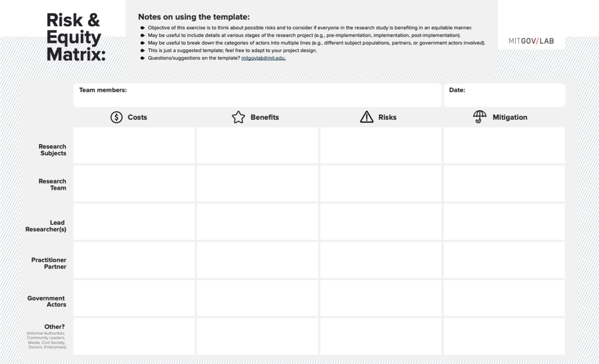Click the Notes on using the template heading
The height and width of the screenshot is (364, 599).
[x=193, y=17]
